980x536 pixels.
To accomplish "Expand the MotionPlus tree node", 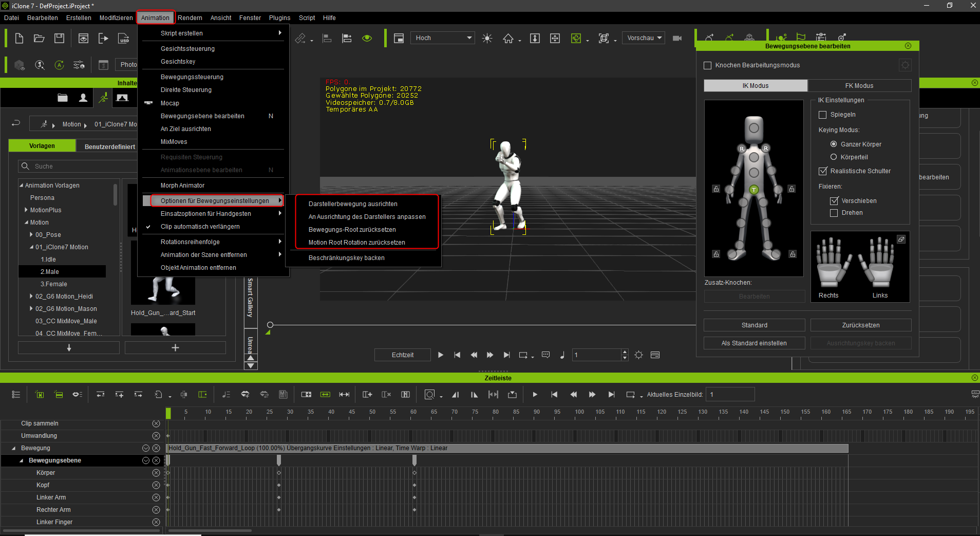I will 26,210.
